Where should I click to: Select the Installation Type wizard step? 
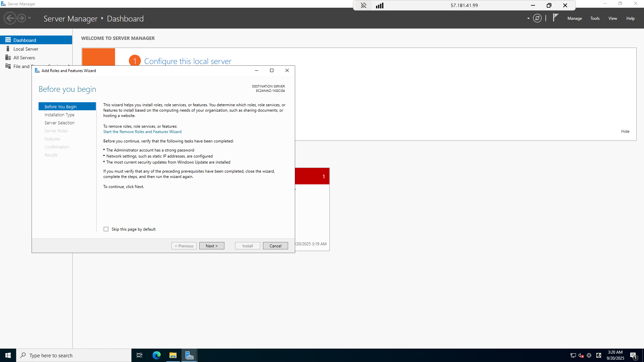(x=59, y=115)
